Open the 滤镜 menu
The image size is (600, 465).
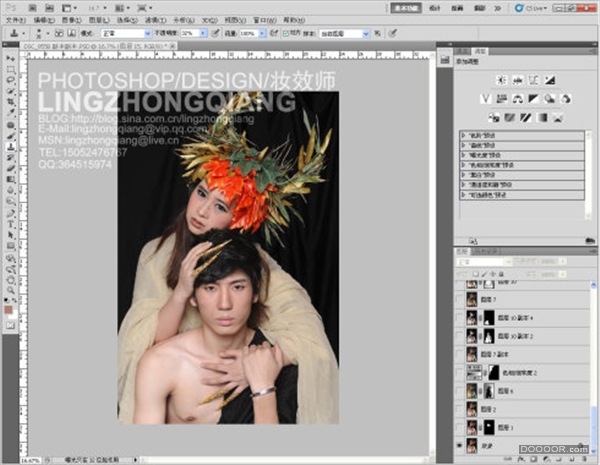pyautogui.click(x=155, y=20)
